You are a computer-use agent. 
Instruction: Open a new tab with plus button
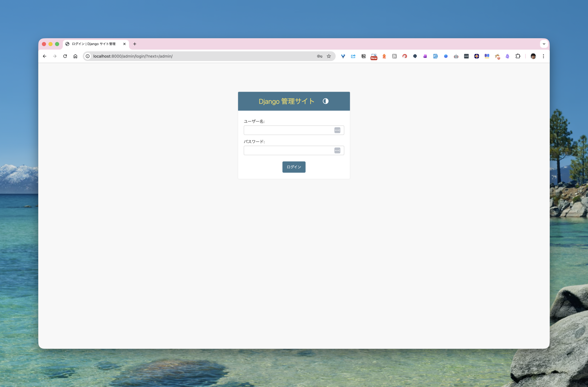tap(135, 44)
